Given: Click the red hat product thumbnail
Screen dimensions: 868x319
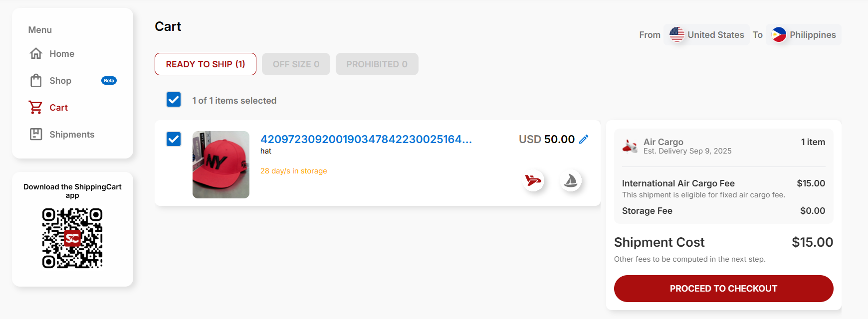Looking at the screenshot, I should pos(221,164).
